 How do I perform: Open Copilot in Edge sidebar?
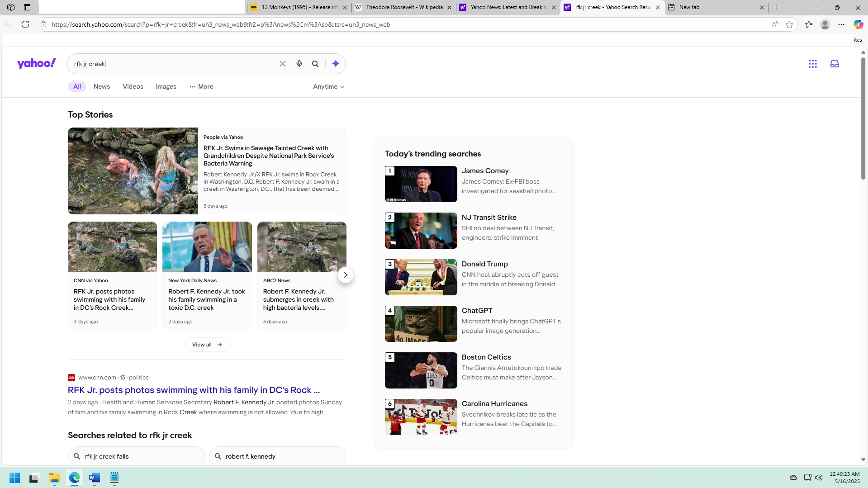point(858,24)
